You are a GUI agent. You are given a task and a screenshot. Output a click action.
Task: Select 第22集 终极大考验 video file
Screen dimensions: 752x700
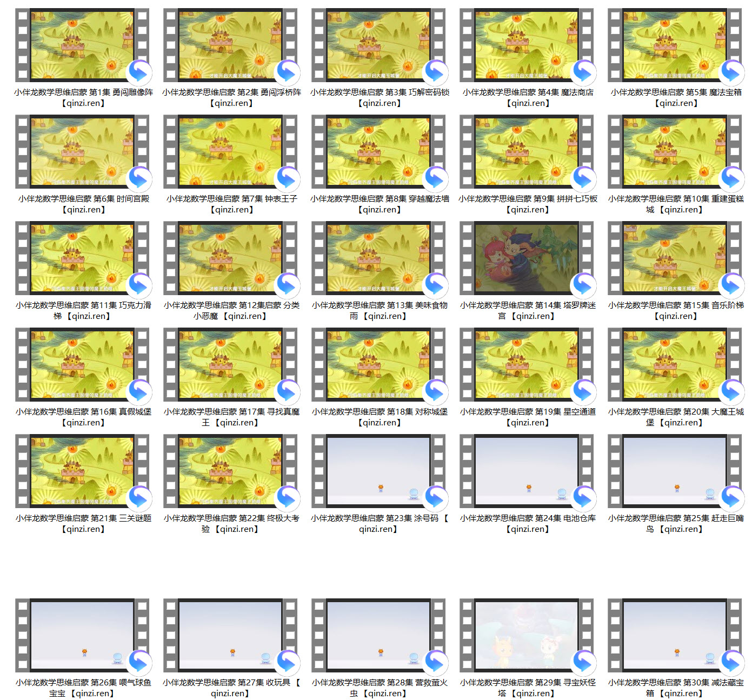point(230,471)
